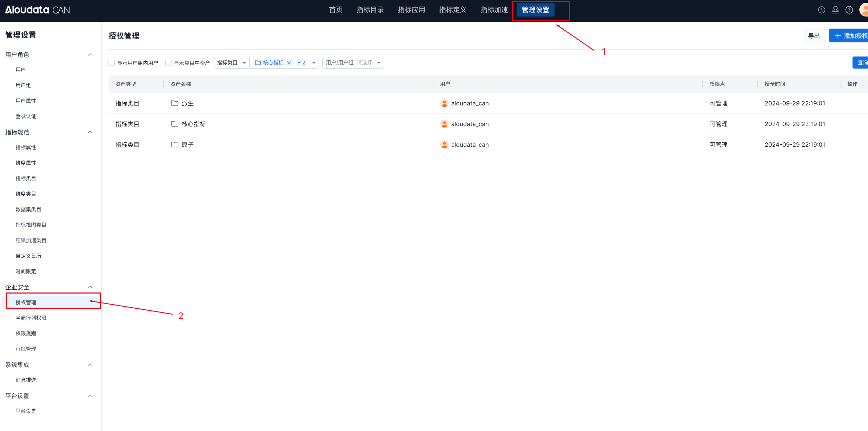Screen dimensions: 868x431
Task: Open the user account icon in header
Action: pos(835,10)
